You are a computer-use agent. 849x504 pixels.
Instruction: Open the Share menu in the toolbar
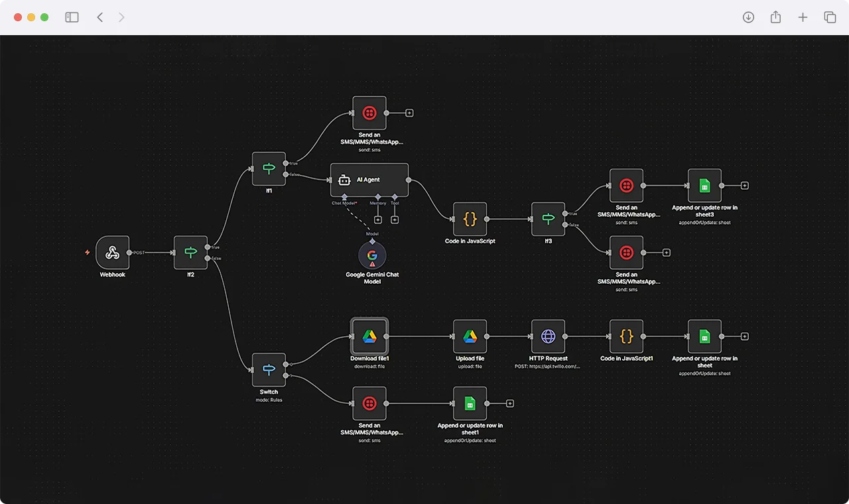tap(775, 17)
